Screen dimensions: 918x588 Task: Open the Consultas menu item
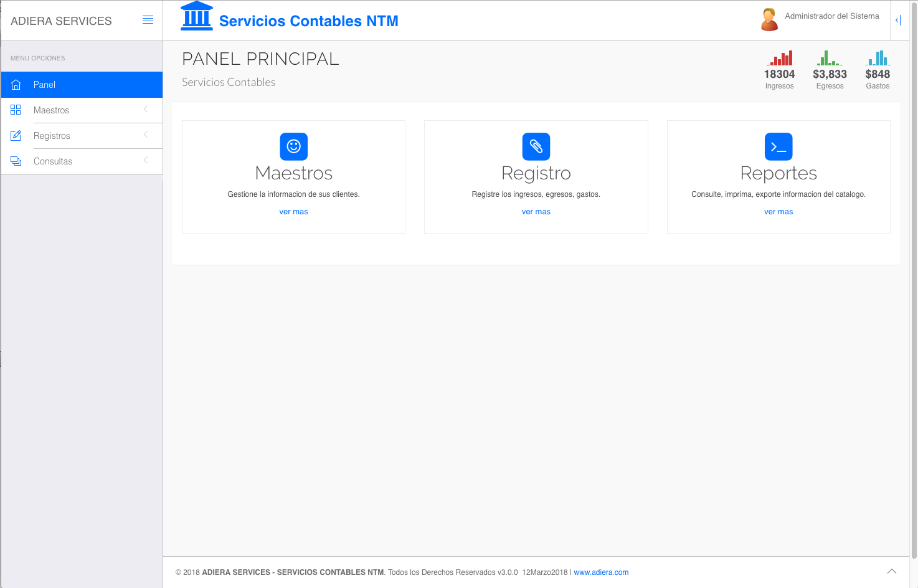click(x=53, y=161)
